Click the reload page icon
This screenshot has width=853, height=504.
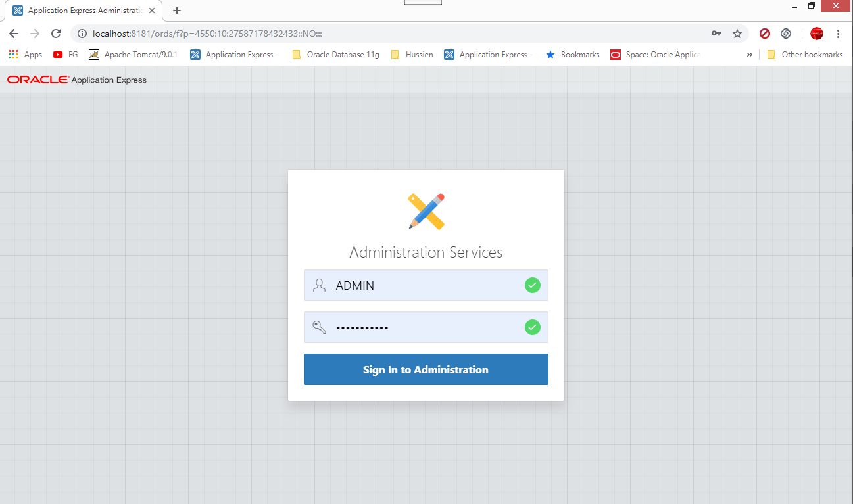56,34
